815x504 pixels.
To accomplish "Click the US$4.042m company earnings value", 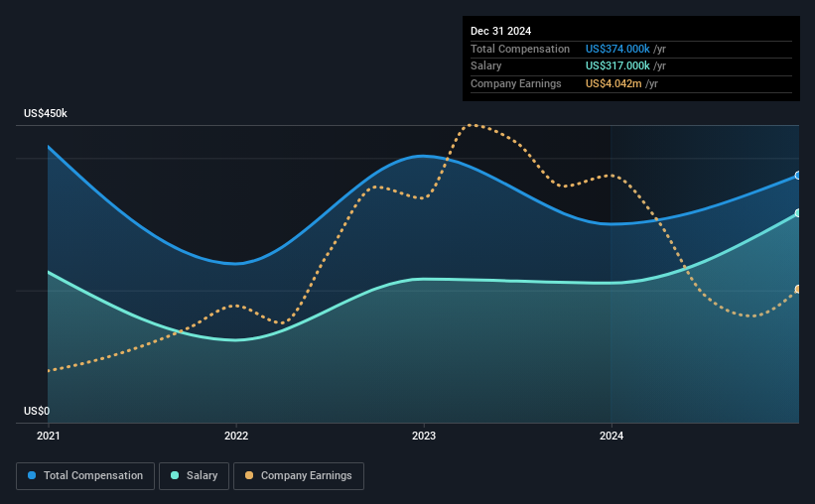I will coord(613,83).
